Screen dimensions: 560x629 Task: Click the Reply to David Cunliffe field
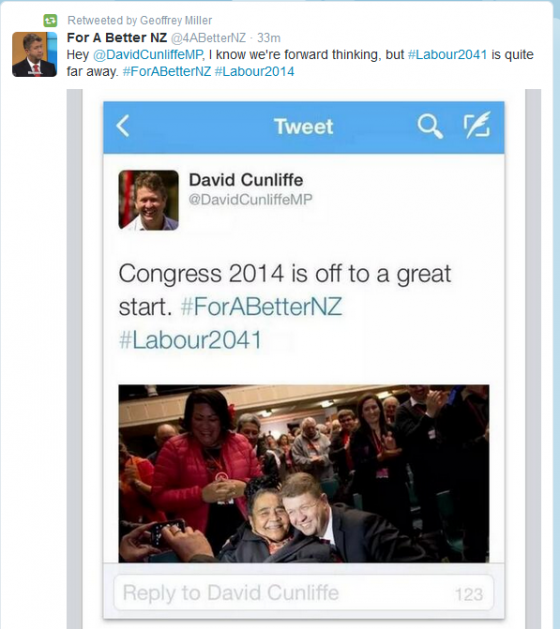click(x=304, y=592)
